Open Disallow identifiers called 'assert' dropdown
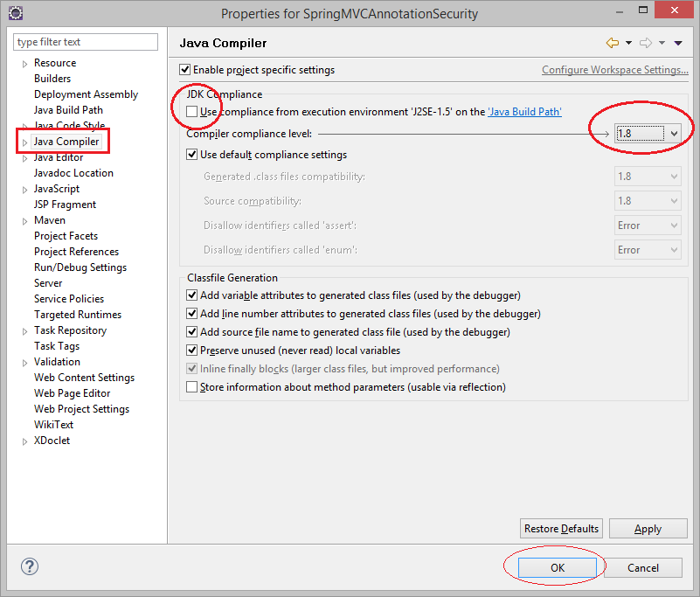This screenshot has width=700, height=597. point(648,226)
